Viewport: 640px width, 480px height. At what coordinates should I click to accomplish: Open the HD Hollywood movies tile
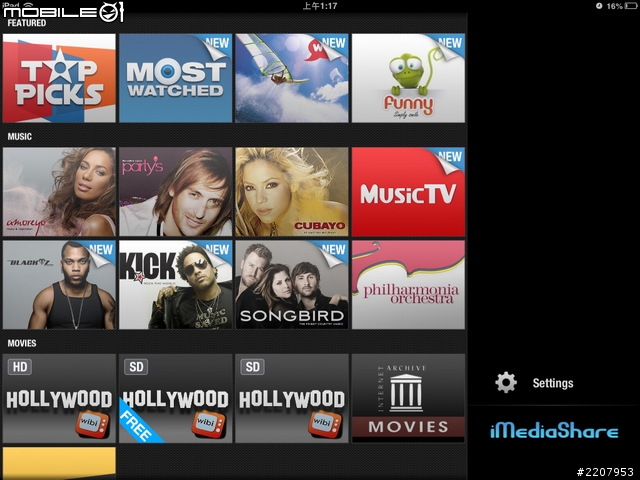pyautogui.click(x=59, y=398)
